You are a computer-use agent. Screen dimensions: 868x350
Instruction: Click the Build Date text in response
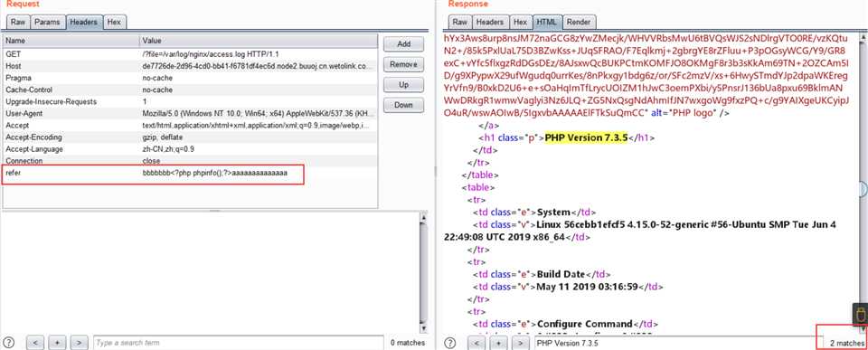click(x=561, y=274)
